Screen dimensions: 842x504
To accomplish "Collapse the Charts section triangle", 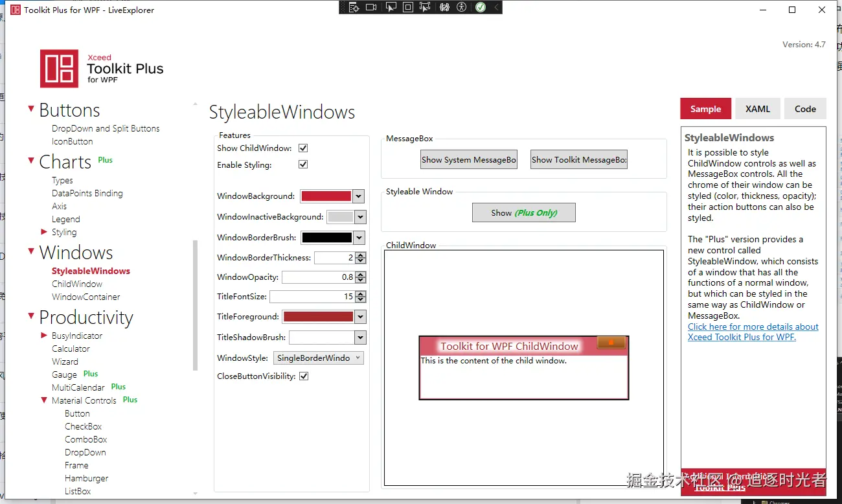I will pos(31,160).
